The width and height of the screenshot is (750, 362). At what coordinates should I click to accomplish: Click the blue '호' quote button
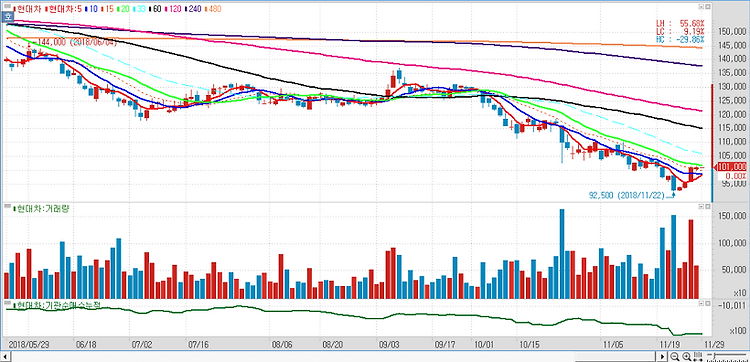tap(9, 17)
